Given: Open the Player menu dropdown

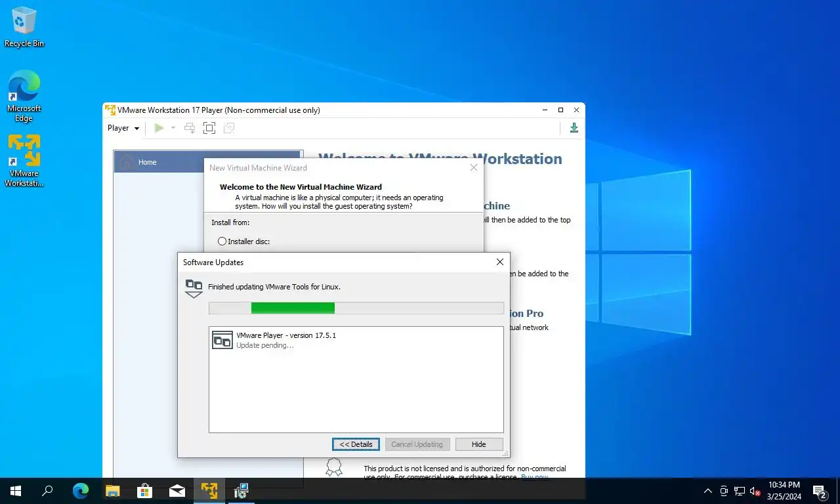Looking at the screenshot, I should [123, 128].
